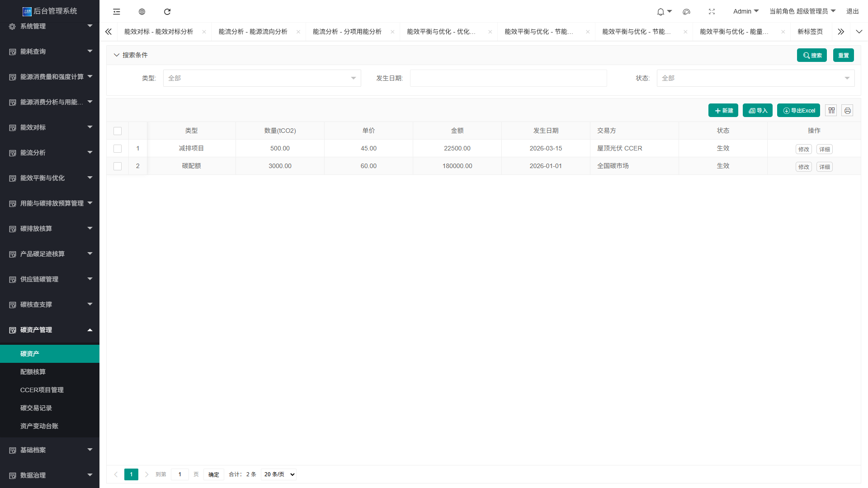Screen dimensions: 868x488
Task: Click the 新建 button
Action: [723, 111]
